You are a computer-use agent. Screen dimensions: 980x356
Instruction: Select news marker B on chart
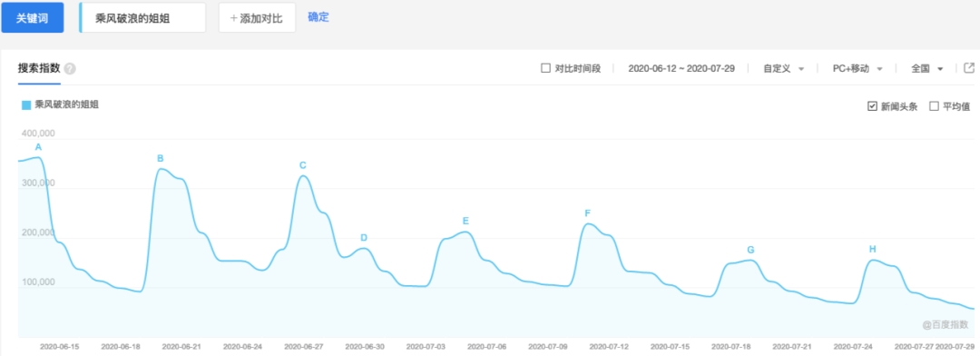pyautogui.click(x=160, y=158)
